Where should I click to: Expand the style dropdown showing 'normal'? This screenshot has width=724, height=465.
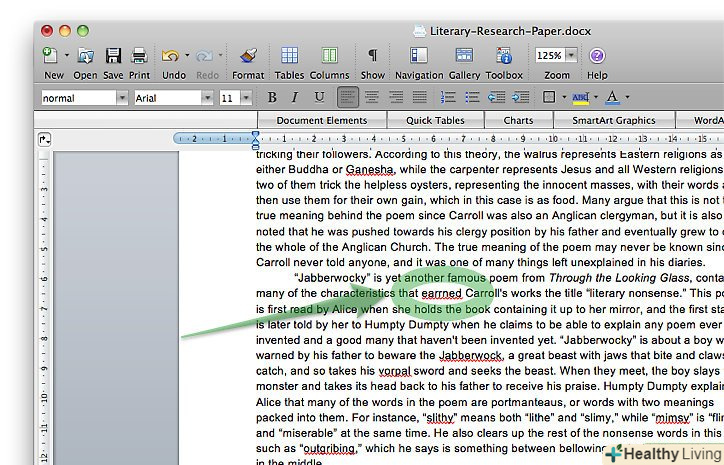(122, 98)
